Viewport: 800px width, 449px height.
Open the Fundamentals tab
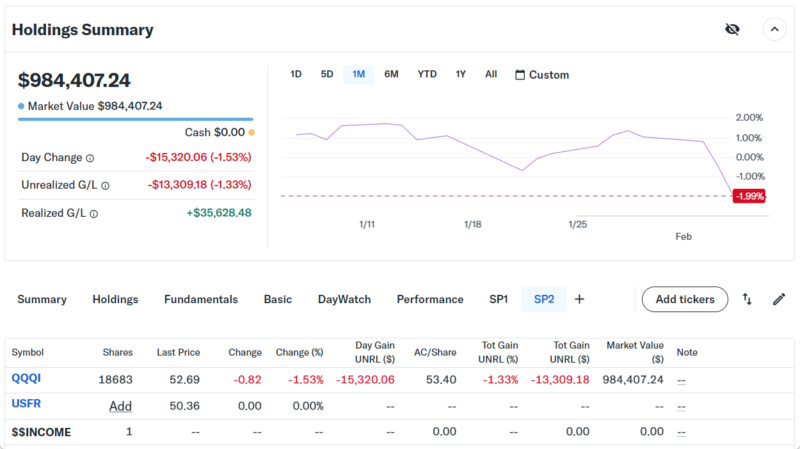(201, 299)
